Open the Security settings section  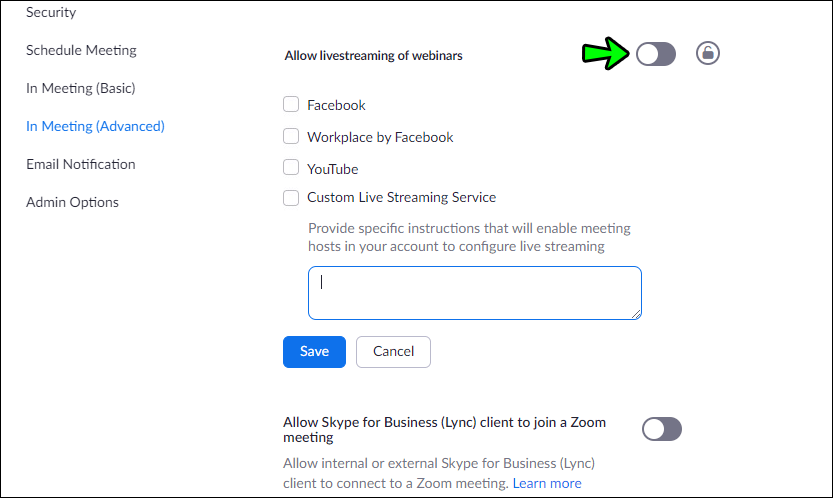[x=51, y=12]
